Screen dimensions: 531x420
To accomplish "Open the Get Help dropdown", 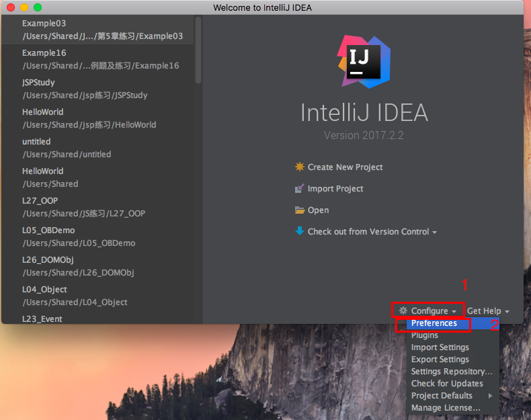I will tap(488, 311).
